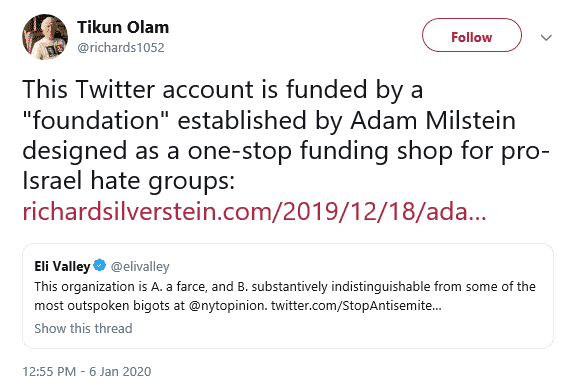567x388 pixels.
Task: Open the twitter.com/StopAntisemite link
Action: (x=356, y=306)
